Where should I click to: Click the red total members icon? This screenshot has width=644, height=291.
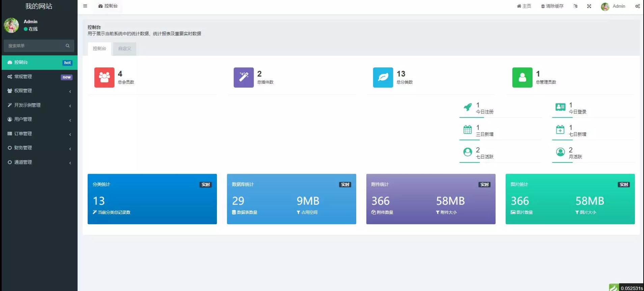(104, 78)
